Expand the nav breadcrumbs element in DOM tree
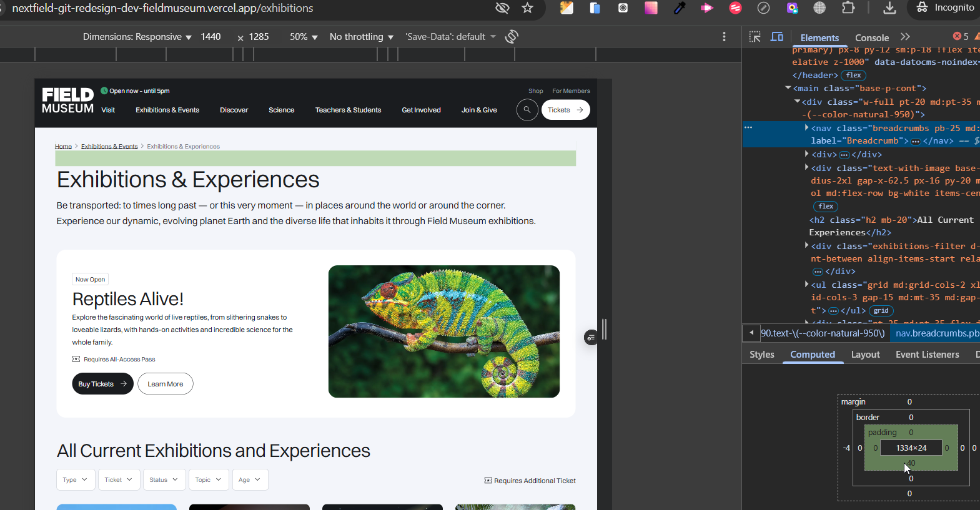 point(806,128)
